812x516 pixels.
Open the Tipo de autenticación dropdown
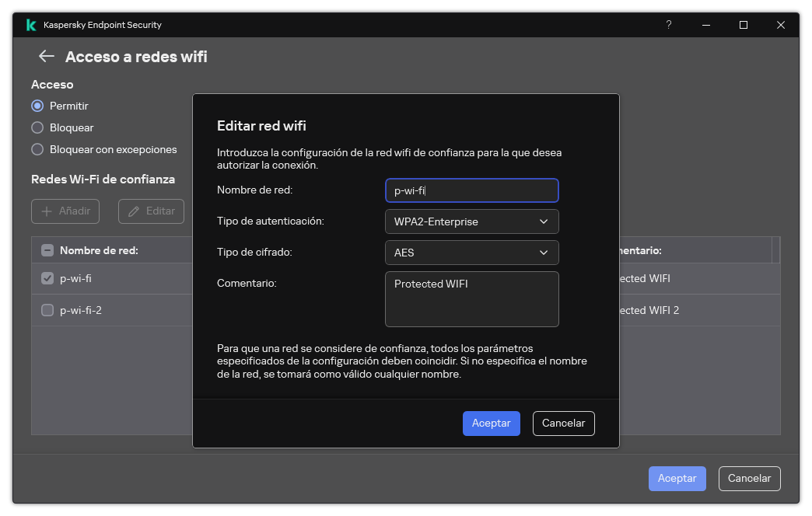click(471, 221)
